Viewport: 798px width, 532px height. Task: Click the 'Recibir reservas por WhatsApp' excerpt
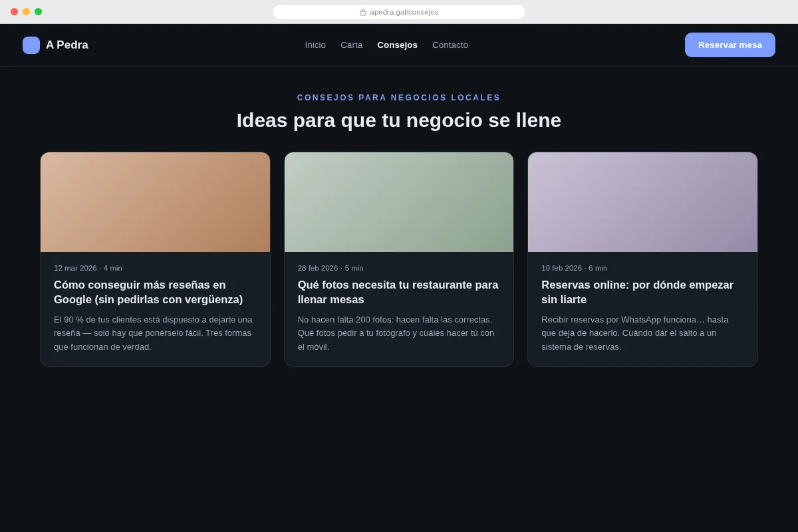[x=636, y=333]
